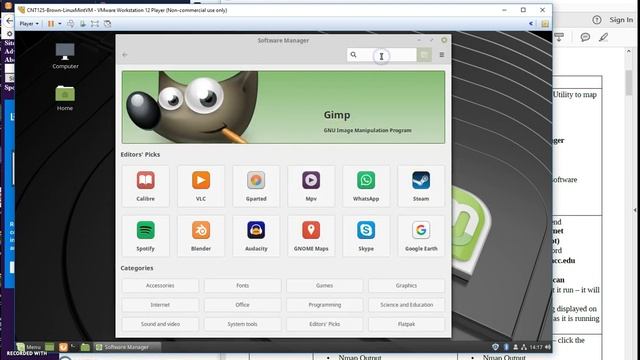Click the Bluetooth icon in Mint tray
The image size is (640, 360).
(x=506, y=347)
